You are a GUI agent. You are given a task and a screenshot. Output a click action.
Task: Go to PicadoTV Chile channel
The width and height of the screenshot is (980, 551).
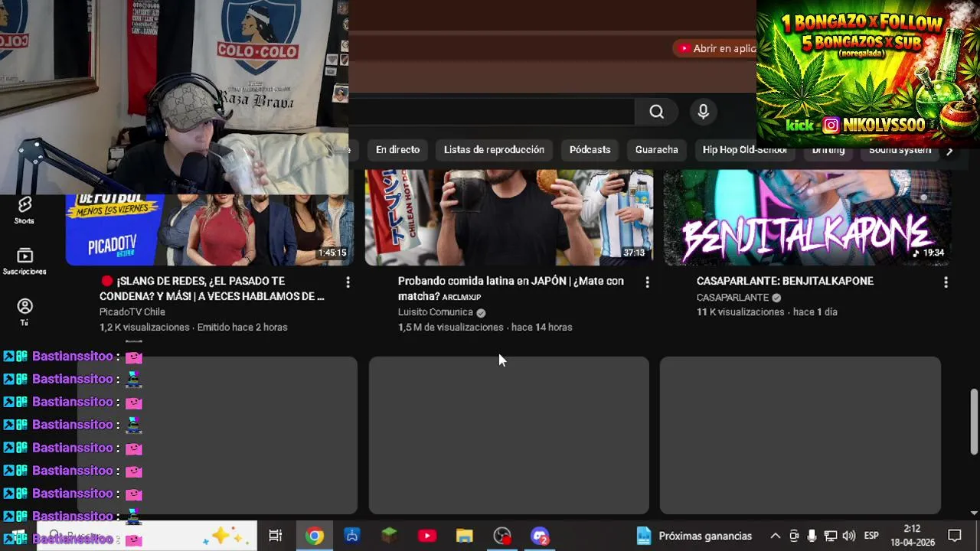pyautogui.click(x=132, y=312)
